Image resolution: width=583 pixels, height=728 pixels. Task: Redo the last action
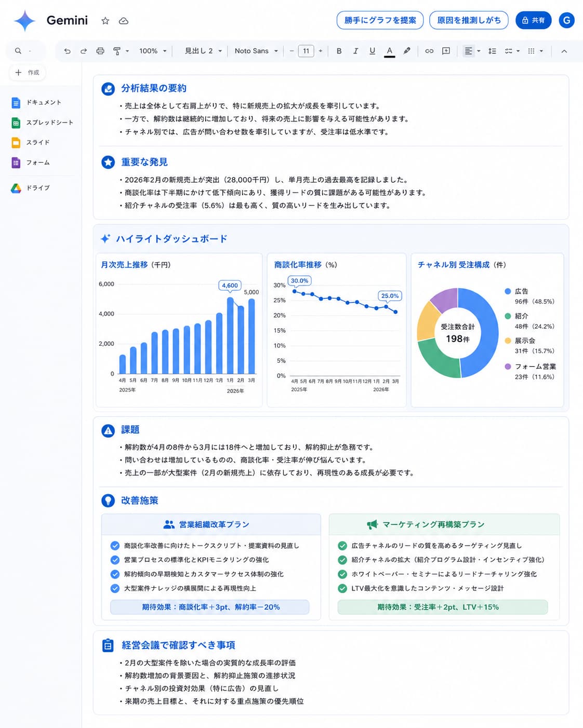click(84, 51)
